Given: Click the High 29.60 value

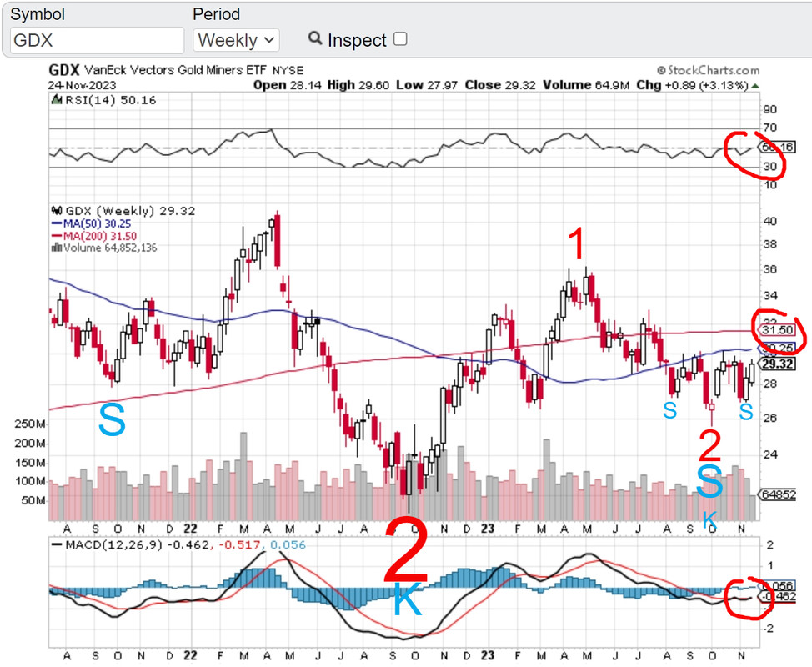Looking at the screenshot, I should pyautogui.click(x=358, y=85).
